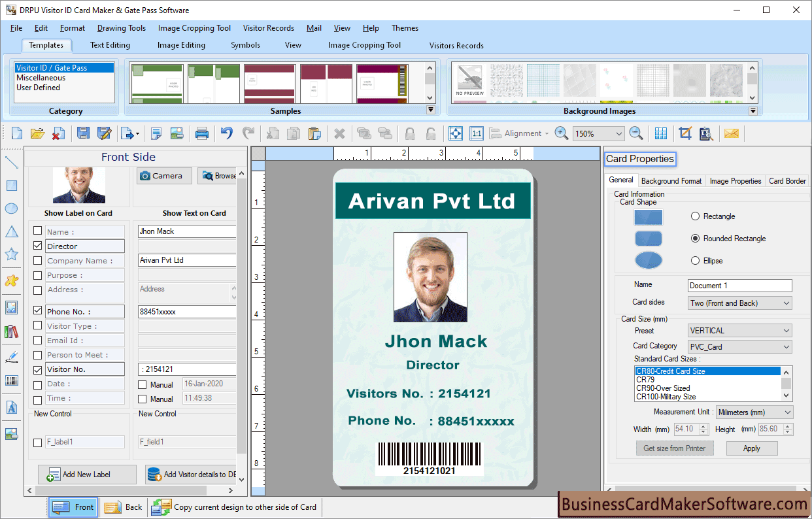812x519 pixels.
Task: Click the Email icon on the toolbar
Action: click(731, 133)
